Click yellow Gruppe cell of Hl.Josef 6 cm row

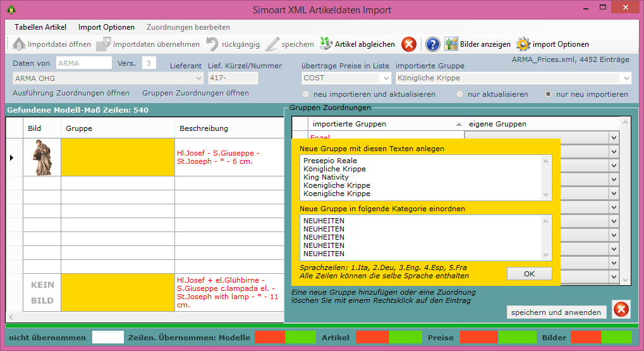118,157
